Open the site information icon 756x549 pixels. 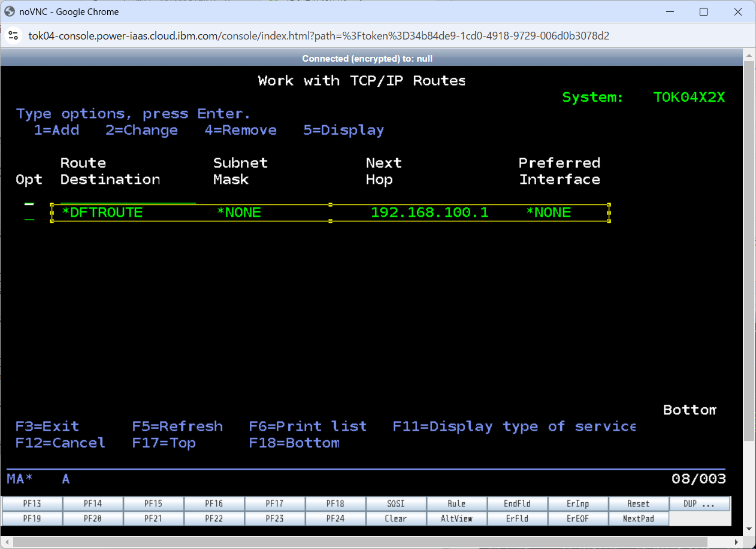pos(13,36)
